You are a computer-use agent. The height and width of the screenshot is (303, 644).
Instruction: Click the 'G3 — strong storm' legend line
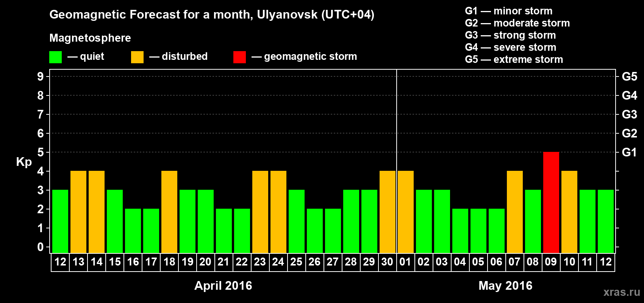[510, 35]
